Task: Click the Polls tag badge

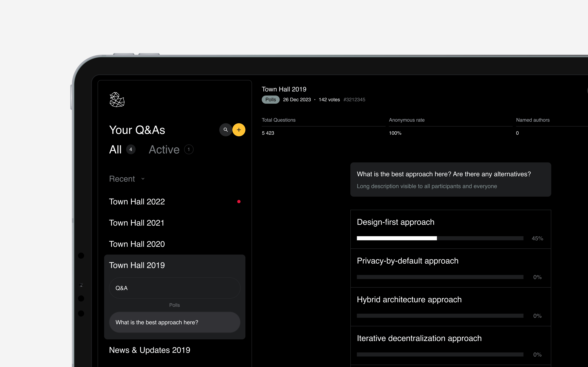Action: pyautogui.click(x=270, y=100)
